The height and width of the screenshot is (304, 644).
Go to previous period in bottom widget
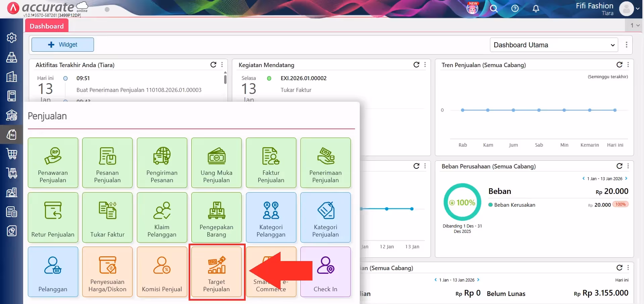(x=436, y=280)
